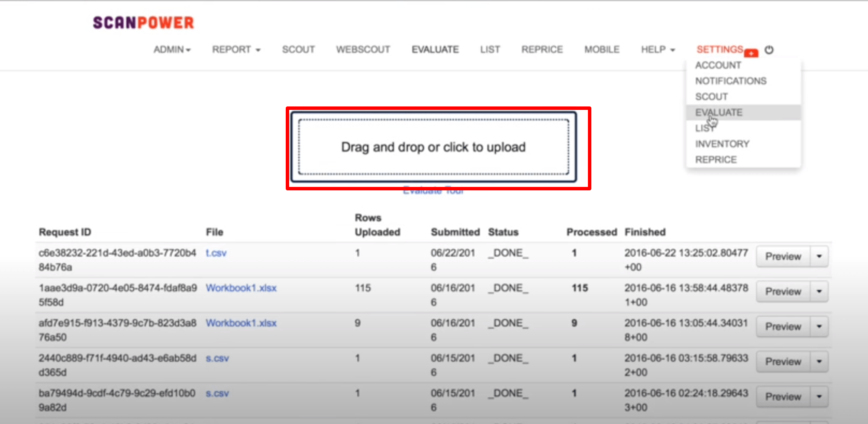This screenshot has width=868, height=424.
Task: Click the ScanPower logo
Action: [x=143, y=22]
